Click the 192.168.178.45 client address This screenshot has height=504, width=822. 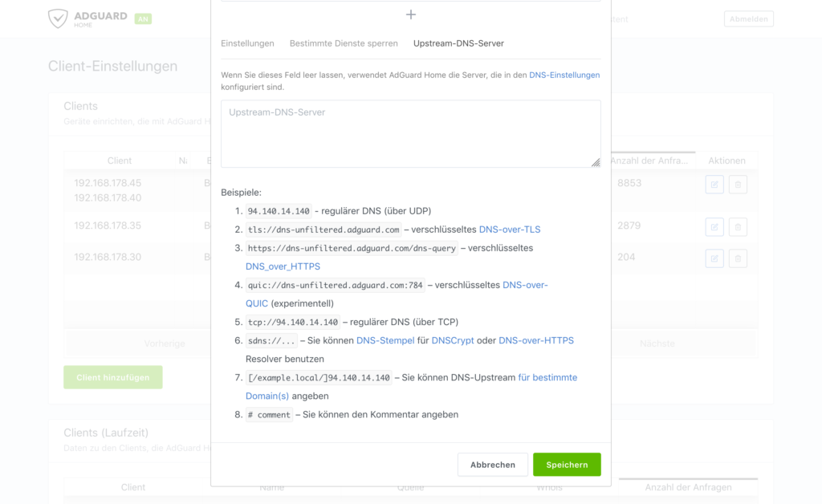point(108,183)
